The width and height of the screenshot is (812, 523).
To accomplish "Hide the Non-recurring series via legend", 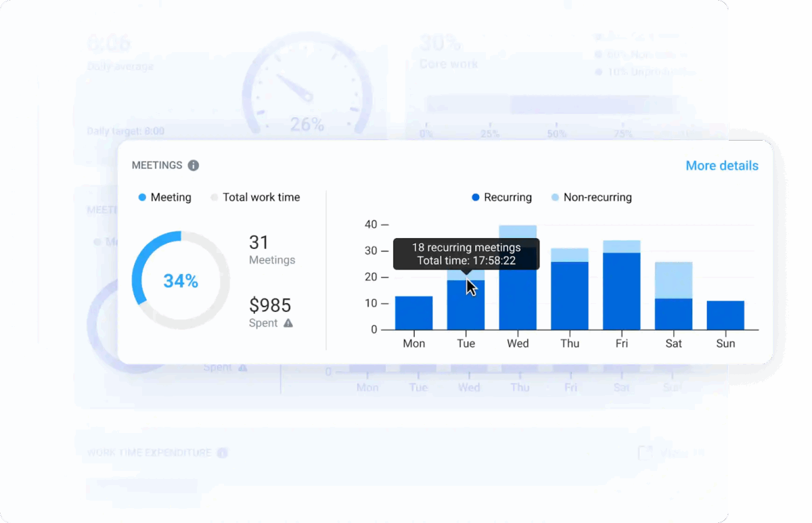I will click(x=589, y=198).
